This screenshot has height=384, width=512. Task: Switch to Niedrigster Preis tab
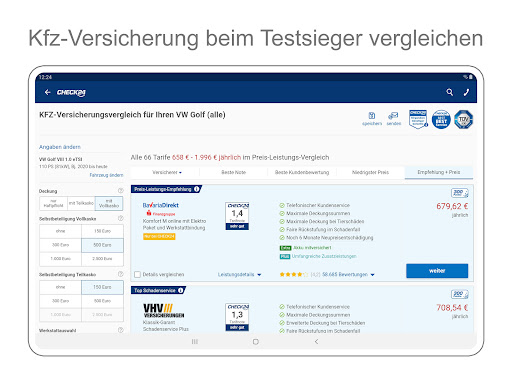click(370, 172)
